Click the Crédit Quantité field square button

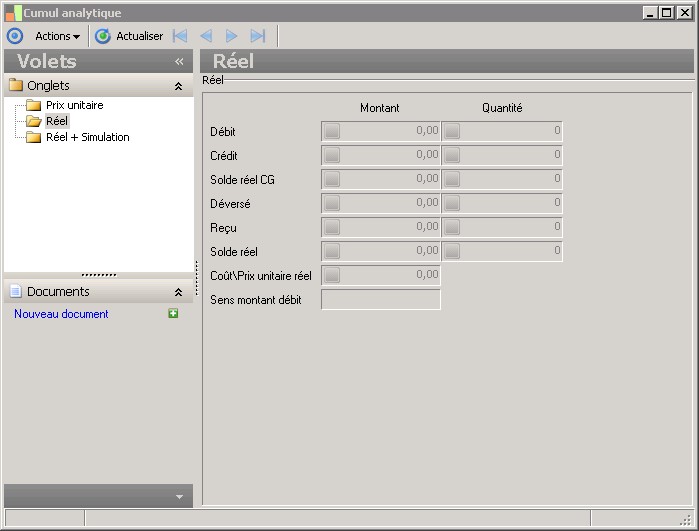point(452,155)
